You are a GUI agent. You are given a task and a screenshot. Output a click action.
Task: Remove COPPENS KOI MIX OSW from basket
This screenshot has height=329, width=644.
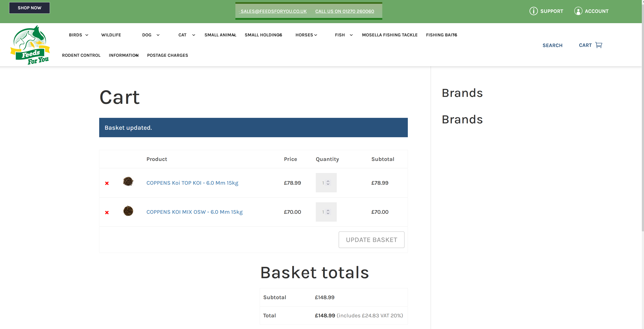coord(107,212)
